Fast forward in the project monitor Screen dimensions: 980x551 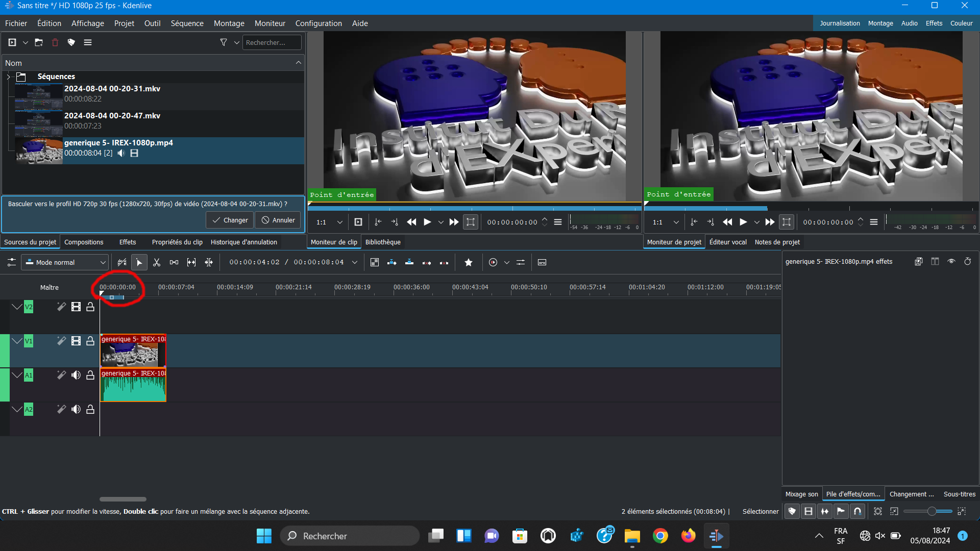click(770, 222)
